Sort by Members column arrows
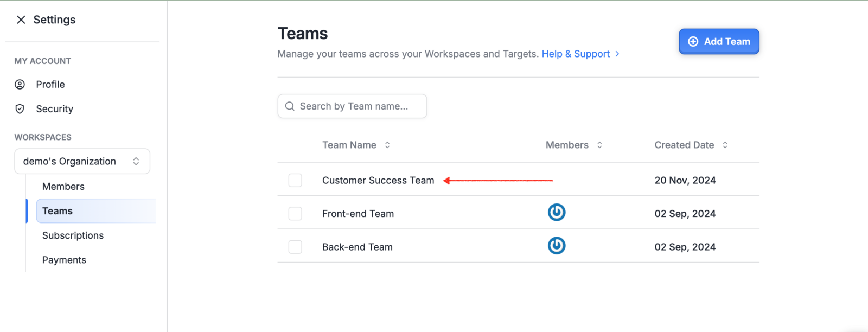Image resolution: width=868 pixels, height=332 pixels. 599,145
